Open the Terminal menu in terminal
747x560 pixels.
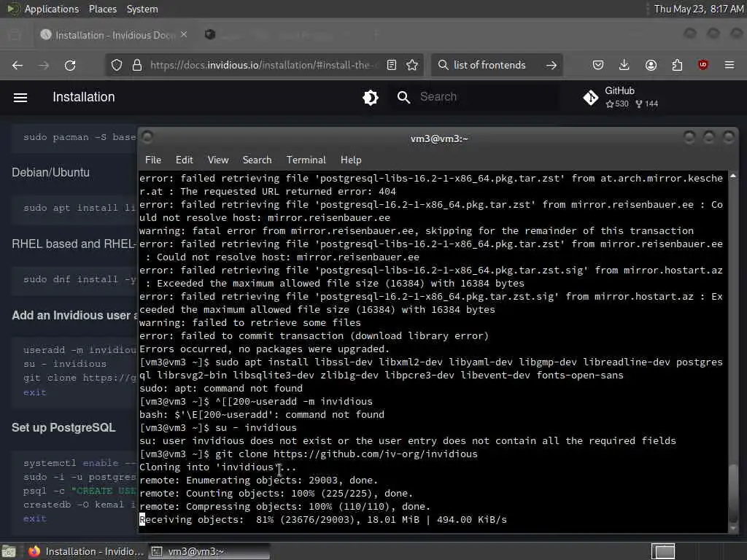(306, 160)
